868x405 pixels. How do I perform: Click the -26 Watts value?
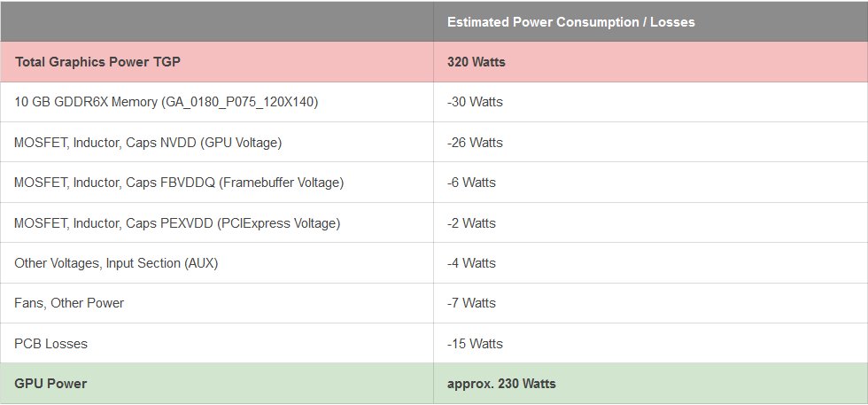[475, 143]
